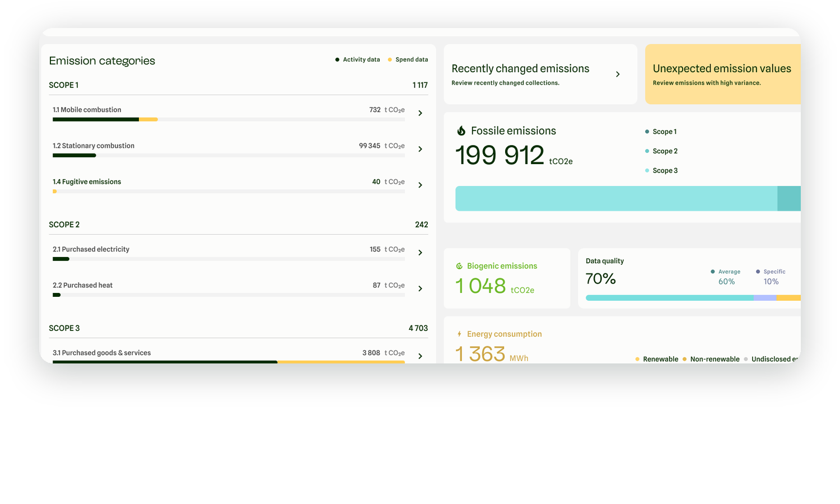Click the Non-renewable legend entry

click(711, 359)
